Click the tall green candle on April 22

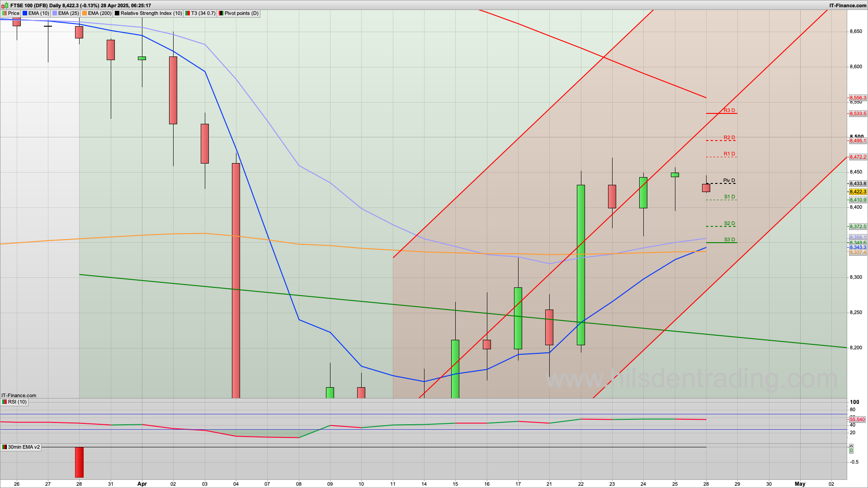[x=581, y=265]
